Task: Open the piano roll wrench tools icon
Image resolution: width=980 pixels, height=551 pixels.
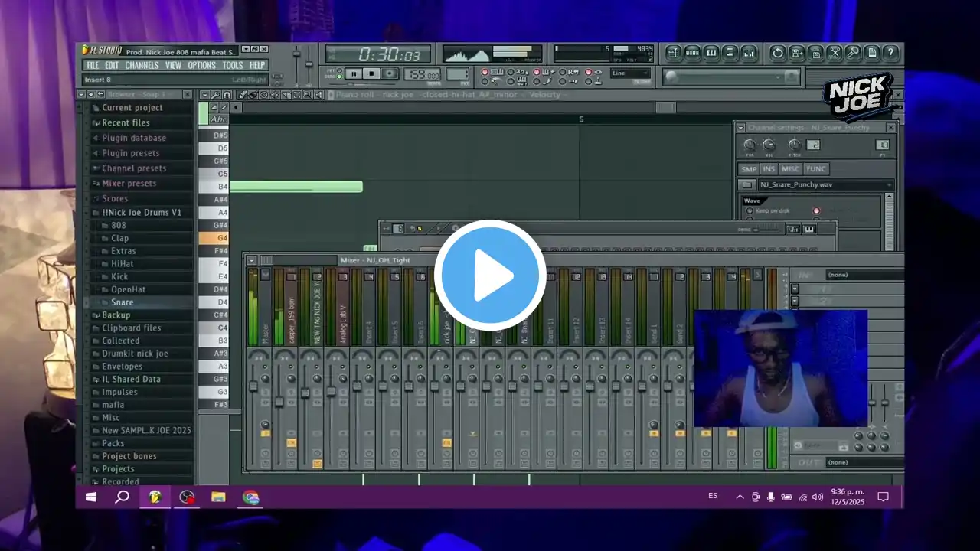Action: click(215, 95)
